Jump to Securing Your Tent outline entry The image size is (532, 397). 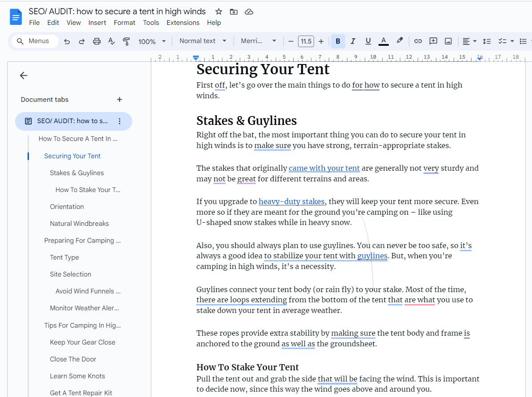tap(72, 156)
